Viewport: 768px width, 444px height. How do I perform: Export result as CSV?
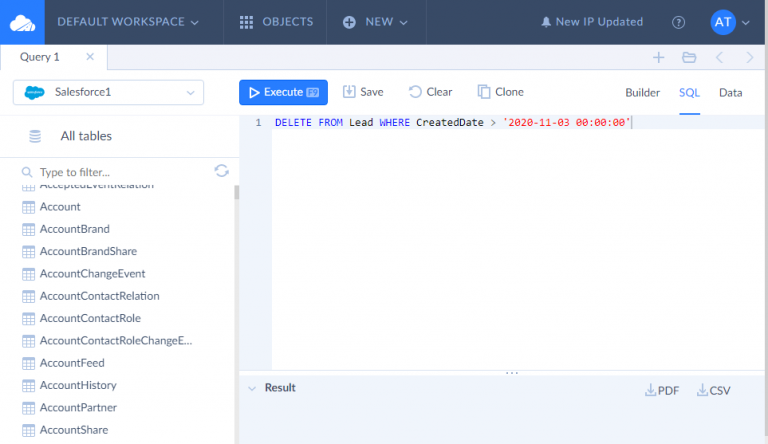[714, 390]
